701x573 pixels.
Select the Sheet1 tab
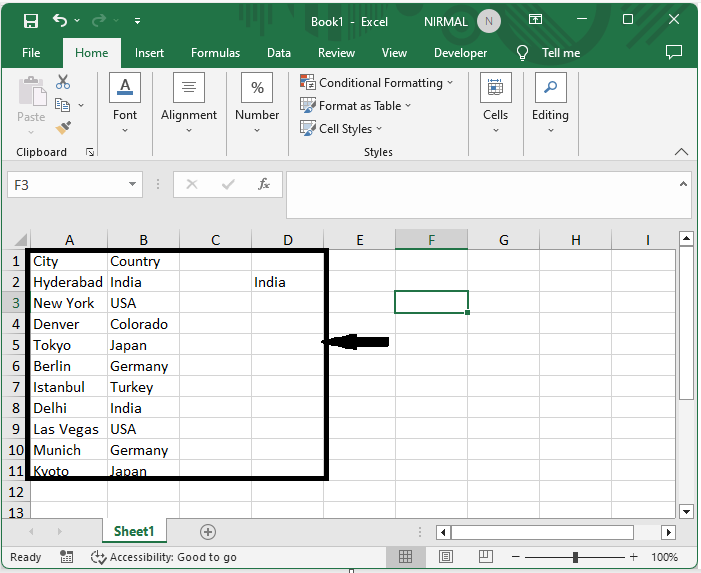[134, 531]
